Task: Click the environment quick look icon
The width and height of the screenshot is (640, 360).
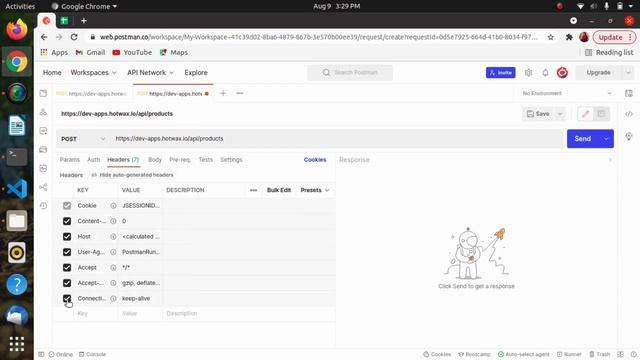Action: coord(629,93)
